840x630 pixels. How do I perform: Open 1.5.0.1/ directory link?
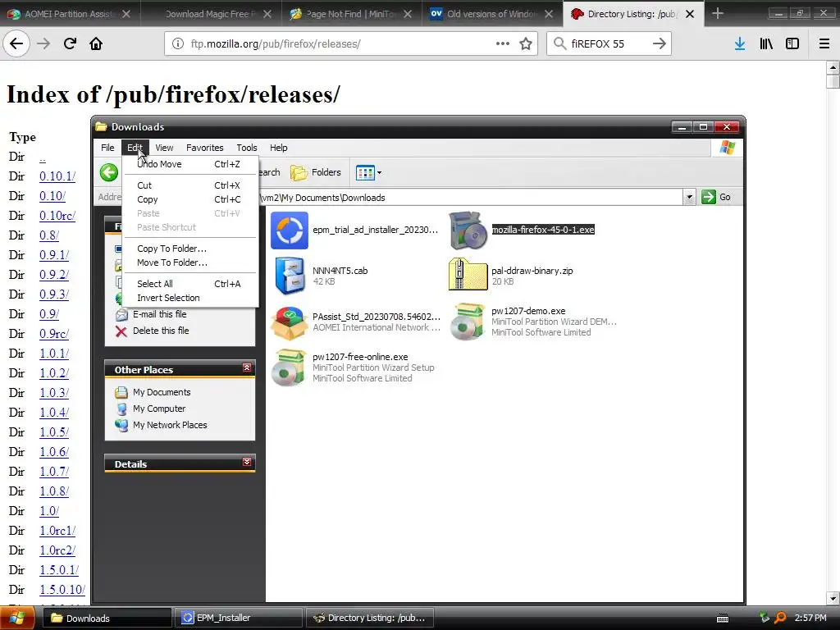coord(59,570)
